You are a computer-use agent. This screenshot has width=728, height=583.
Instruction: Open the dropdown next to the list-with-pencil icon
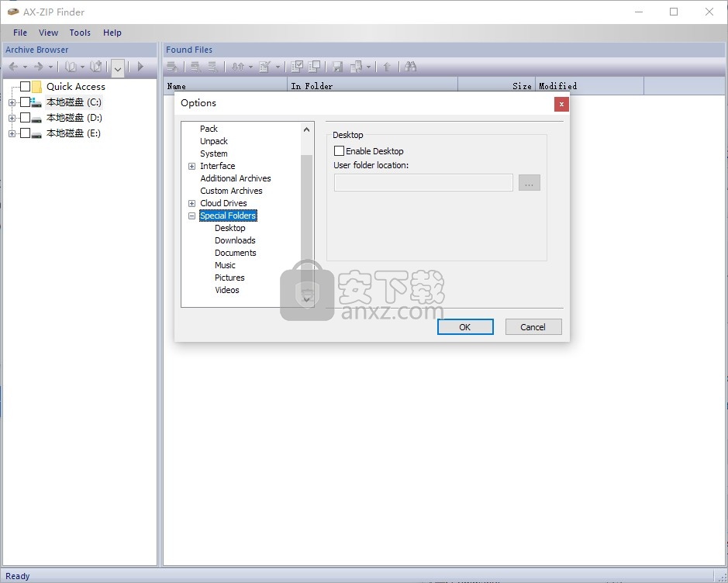(x=278, y=67)
